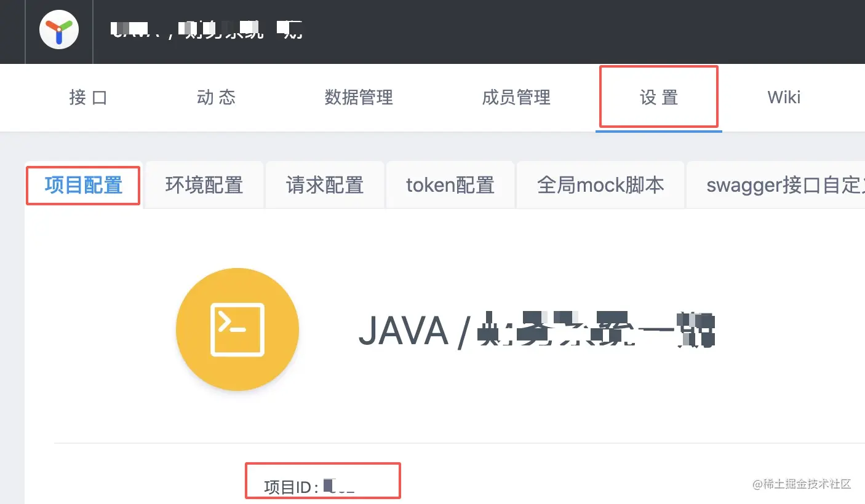Click inside the 项目ID highlighted box
Image resolution: width=865 pixels, height=504 pixels.
(x=322, y=481)
